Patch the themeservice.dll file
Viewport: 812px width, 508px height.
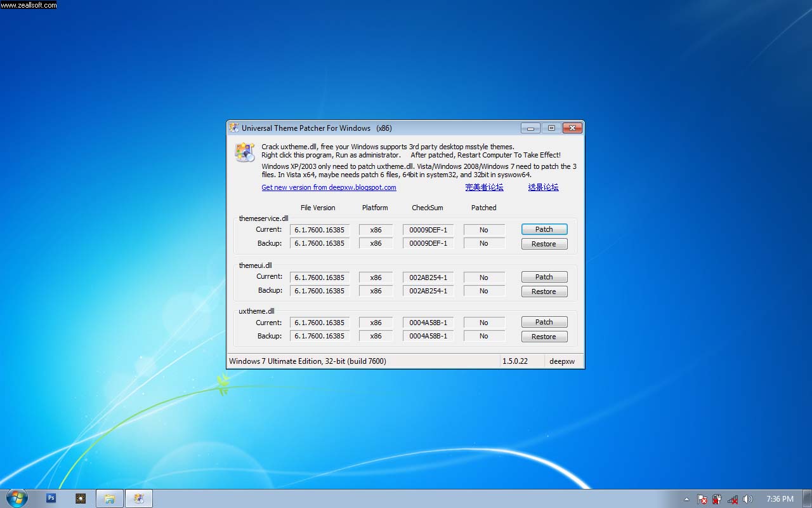point(544,229)
